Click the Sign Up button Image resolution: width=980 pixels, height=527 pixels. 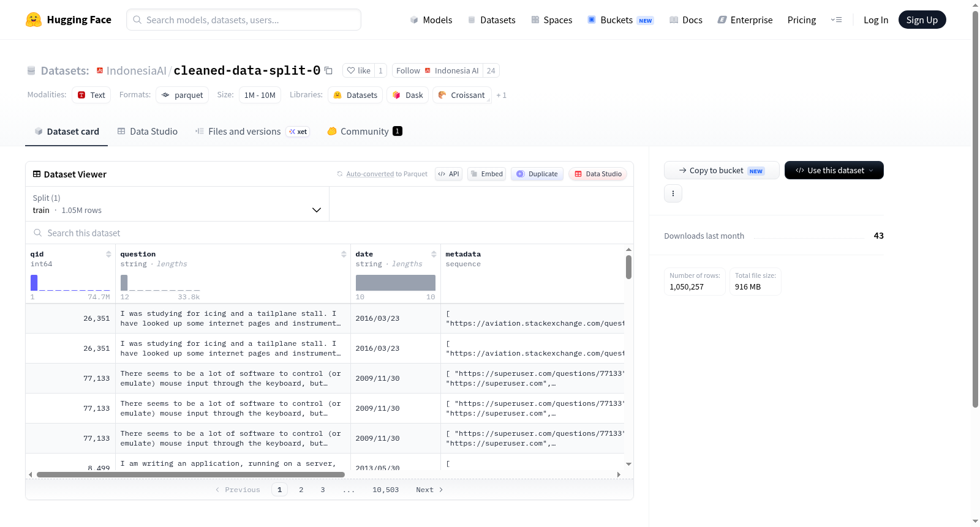coord(922,20)
